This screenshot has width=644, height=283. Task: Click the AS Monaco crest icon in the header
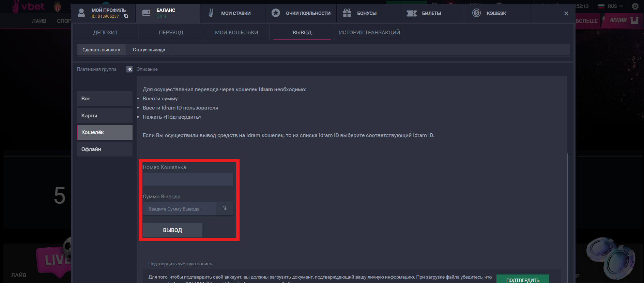[58, 7]
